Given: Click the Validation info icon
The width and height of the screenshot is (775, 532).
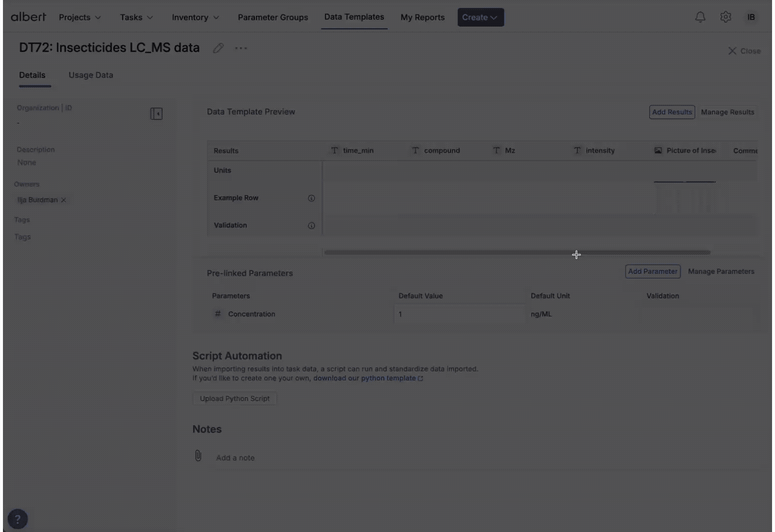Looking at the screenshot, I should coord(311,226).
